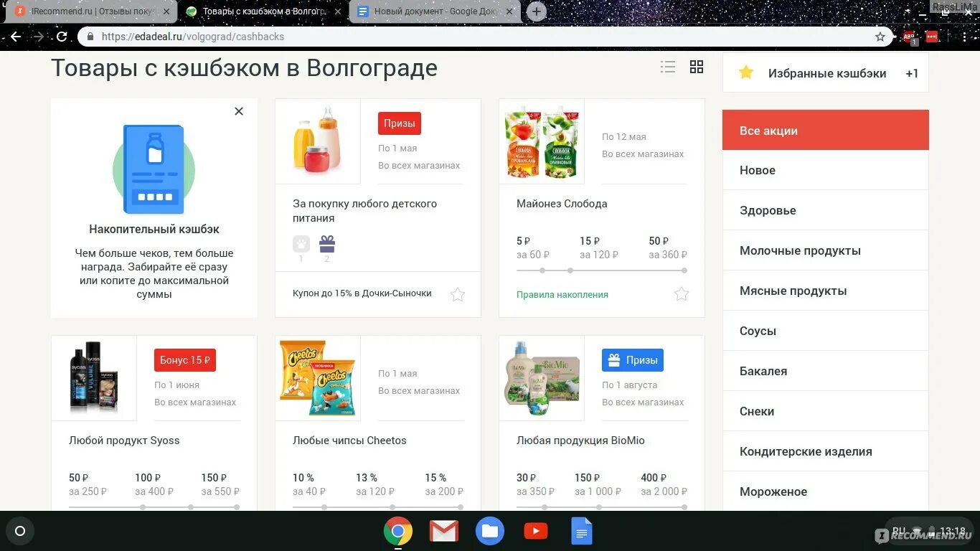Open Любая продукция BioMio offer title
The image size is (980, 551).
coord(580,441)
